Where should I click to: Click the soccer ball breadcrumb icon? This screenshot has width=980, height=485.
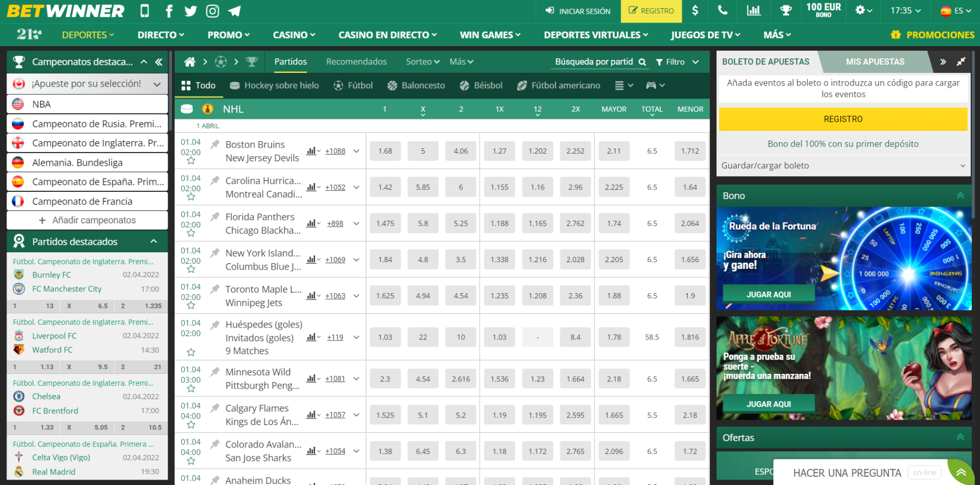pos(220,62)
